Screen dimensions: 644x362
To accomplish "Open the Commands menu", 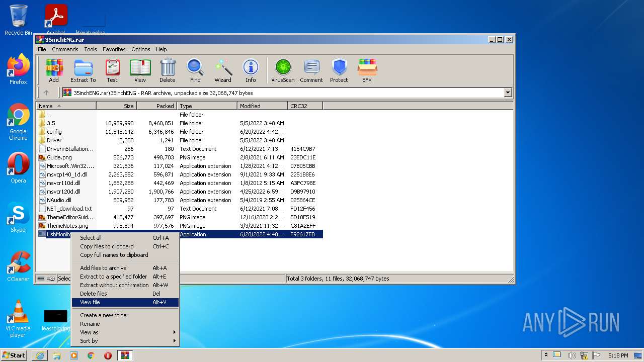I will tap(65, 49).
